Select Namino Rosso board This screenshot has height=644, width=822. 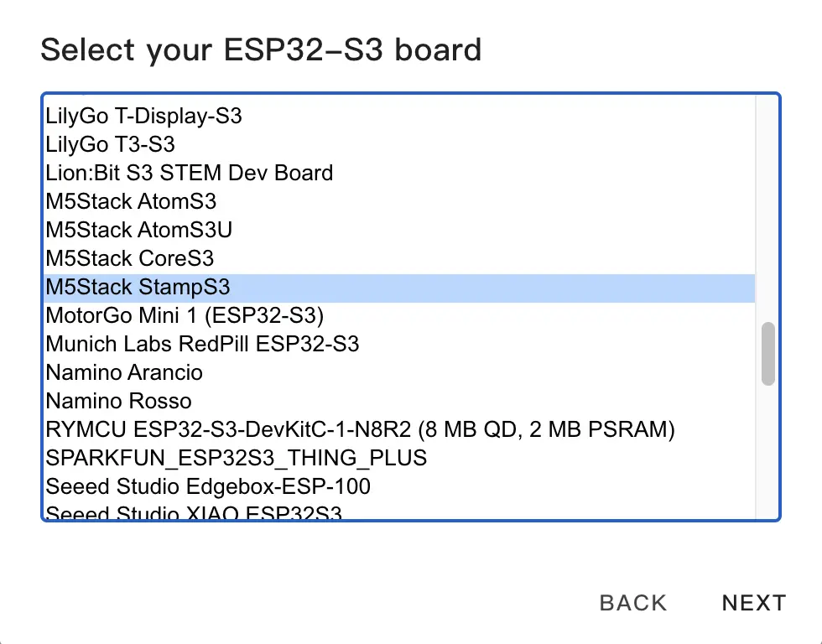pyautogui.click(x=118, y=401)
